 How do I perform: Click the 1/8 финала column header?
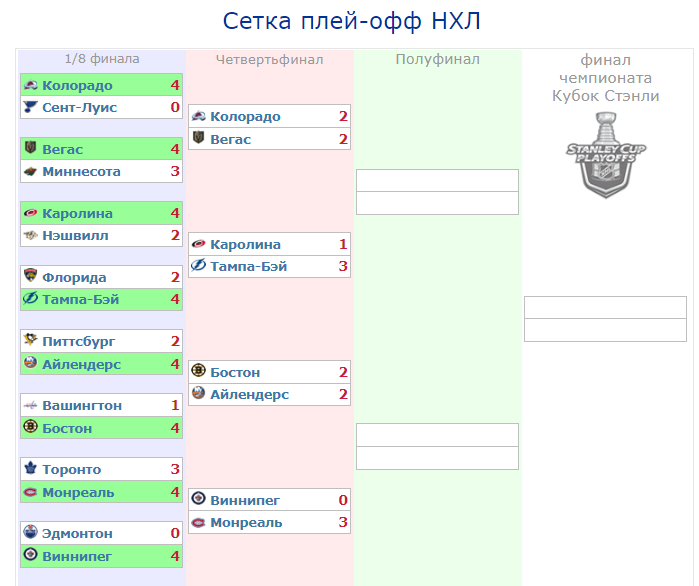(x=102, y=59)
